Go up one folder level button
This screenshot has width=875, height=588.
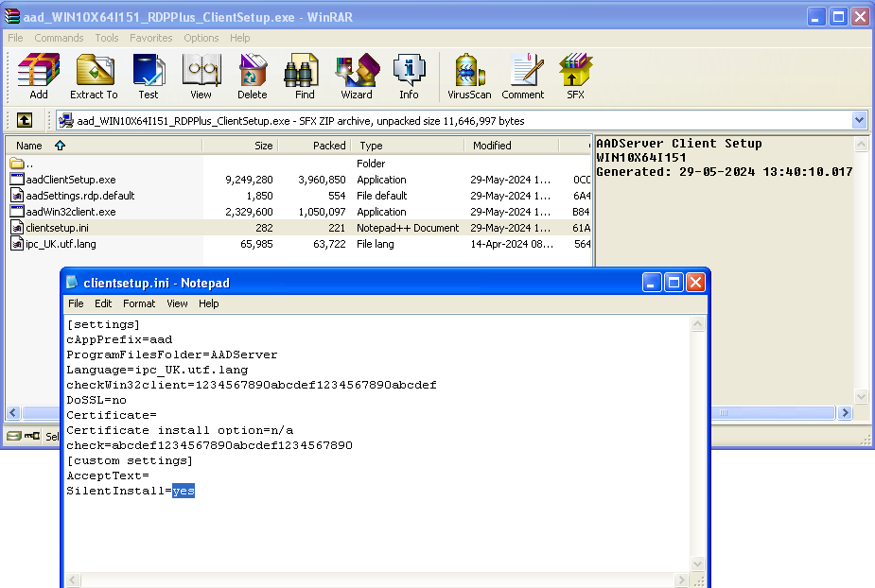(25, 120)
